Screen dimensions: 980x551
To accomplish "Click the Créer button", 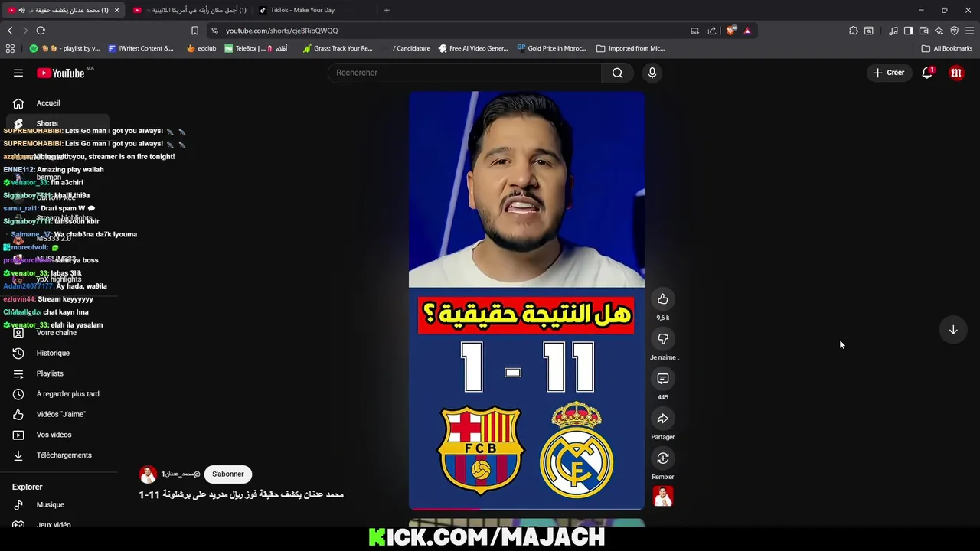I will pos(888,73).
